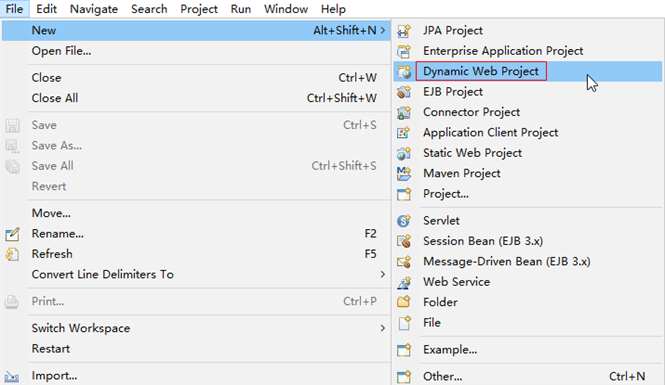This screenshot has height=385, width=665.
Task: Choose Dynamic Web Project entry
Action: click(528, 71)
